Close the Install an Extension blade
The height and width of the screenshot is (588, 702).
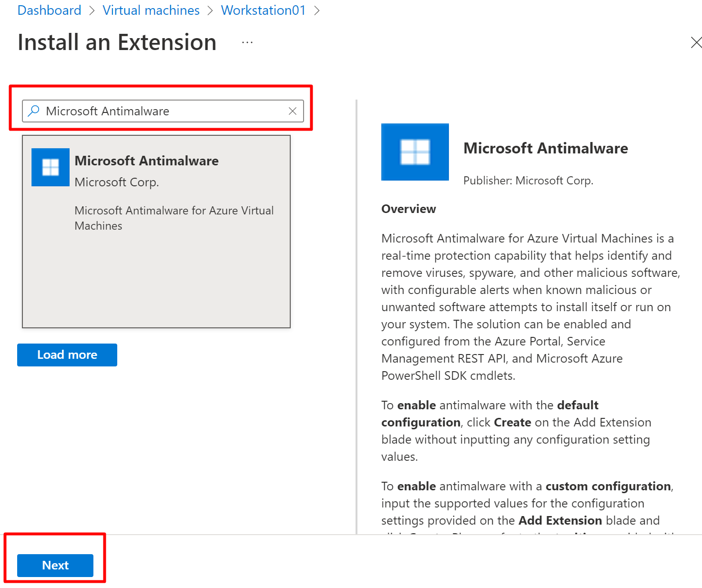(696, 42)
